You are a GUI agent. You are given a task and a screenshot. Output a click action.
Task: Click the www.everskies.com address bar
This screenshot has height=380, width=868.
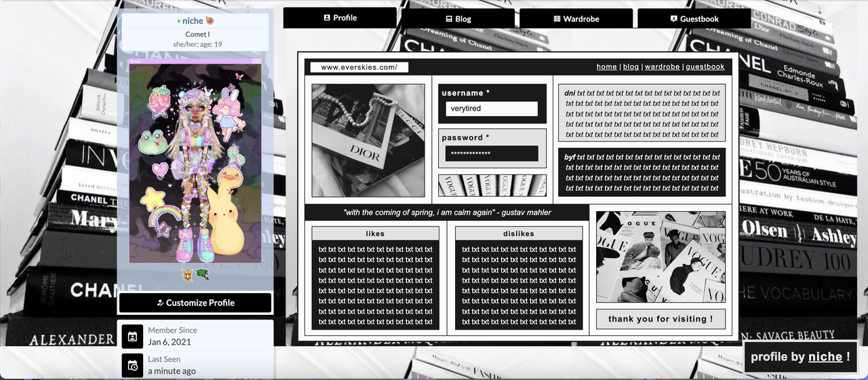(359, 67)
